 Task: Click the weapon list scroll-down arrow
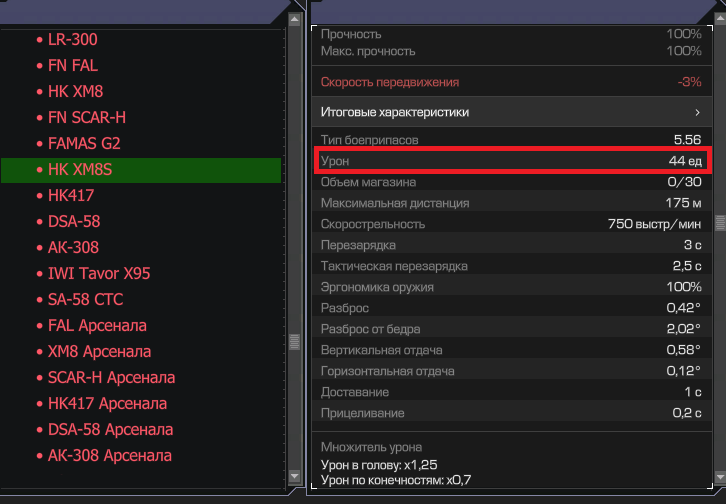[x=294, y=475]
